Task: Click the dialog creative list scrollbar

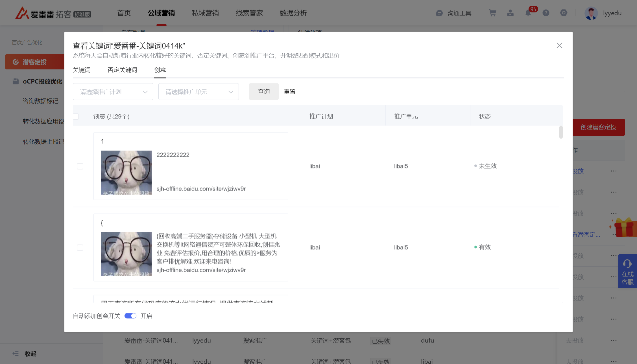Action: (561, 132)
